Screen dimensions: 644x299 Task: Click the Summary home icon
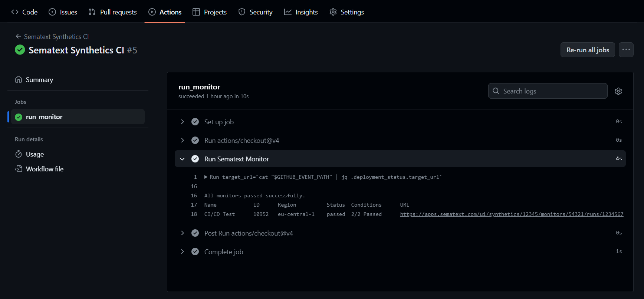[x=19, y=79]
